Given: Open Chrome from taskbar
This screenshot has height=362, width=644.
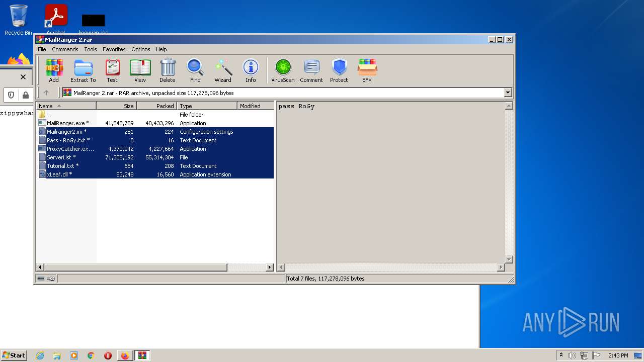Looking at the screenshot, I should tap(91, 355).
